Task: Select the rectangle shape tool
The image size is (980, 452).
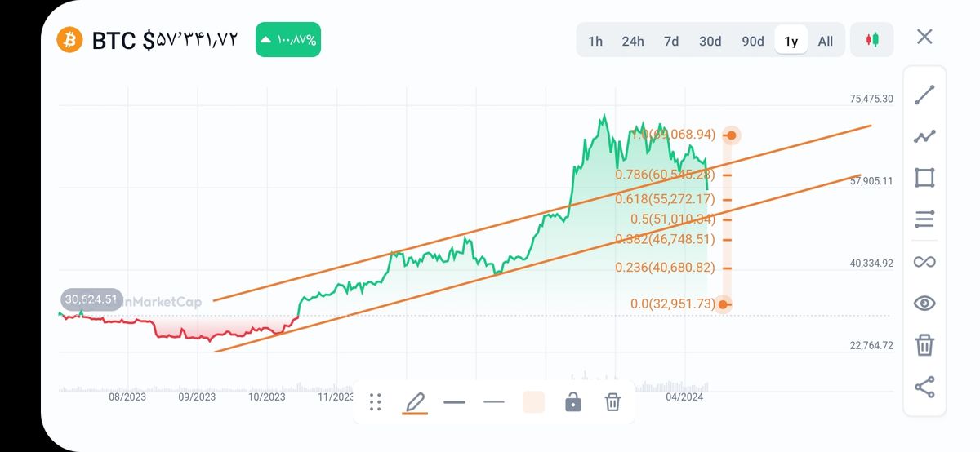Action: (924, 178)
